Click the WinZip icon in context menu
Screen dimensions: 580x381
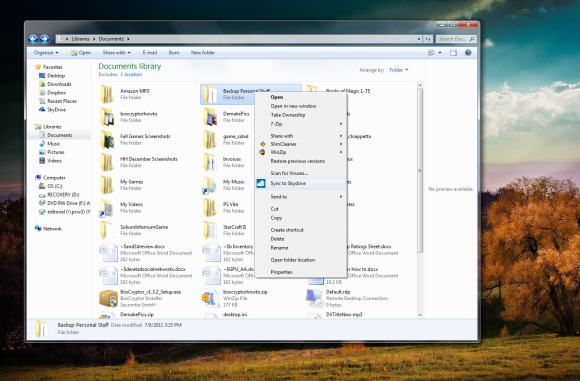point(262,152)
